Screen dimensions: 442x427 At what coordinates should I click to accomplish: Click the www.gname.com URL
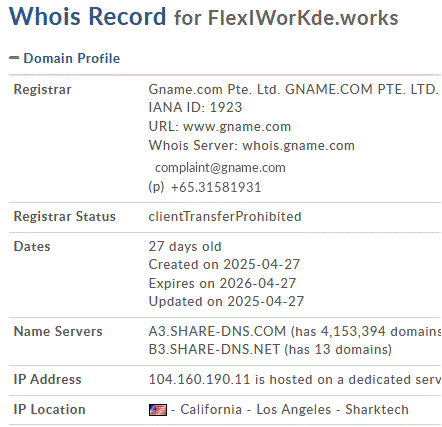pyautogui.click(x=237, y=127)
